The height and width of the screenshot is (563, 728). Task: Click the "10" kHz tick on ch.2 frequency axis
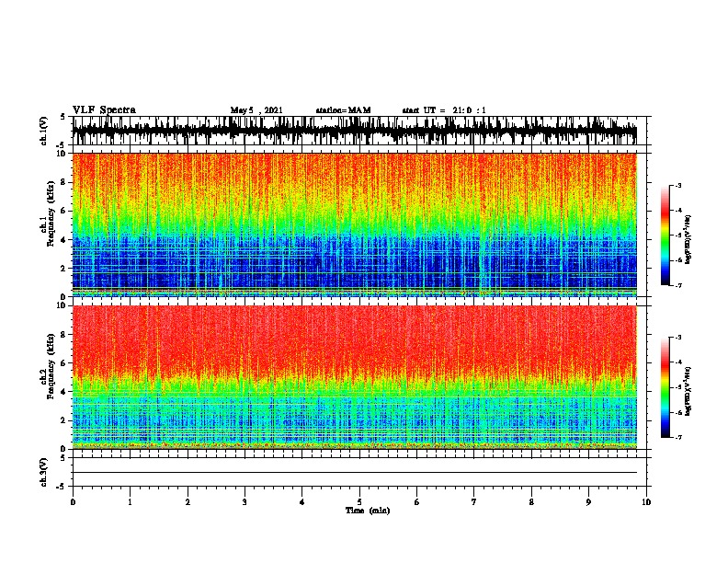63,305
